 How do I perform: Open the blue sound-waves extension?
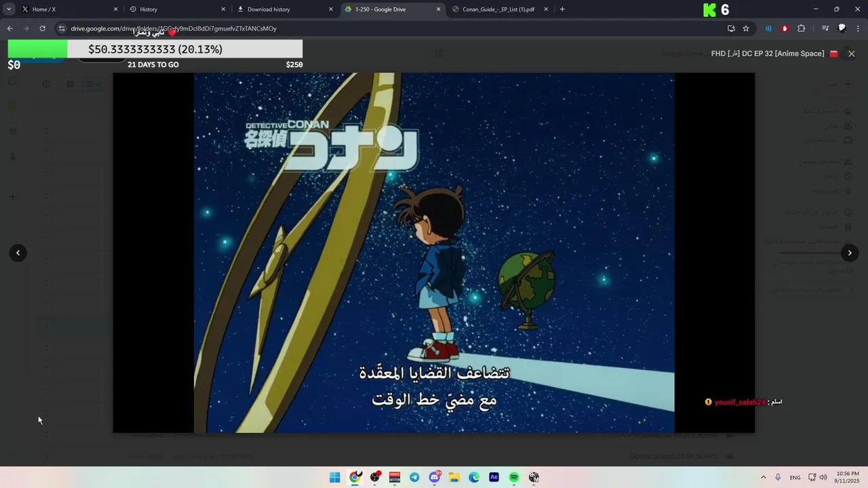click(x=768, y=28)
